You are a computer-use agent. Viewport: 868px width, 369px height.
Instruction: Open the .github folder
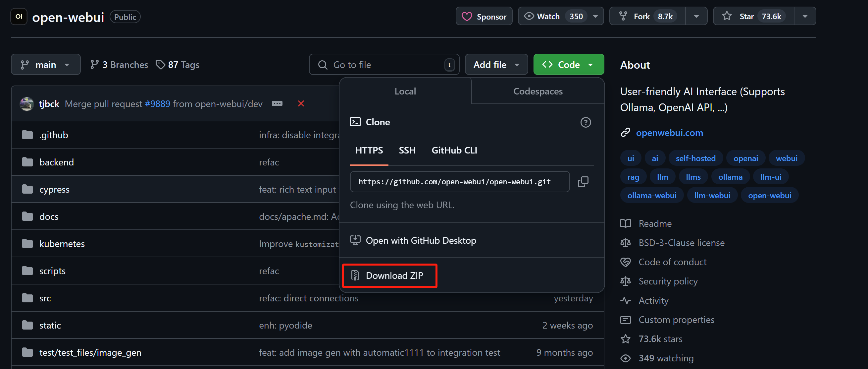tap(54, 135)
